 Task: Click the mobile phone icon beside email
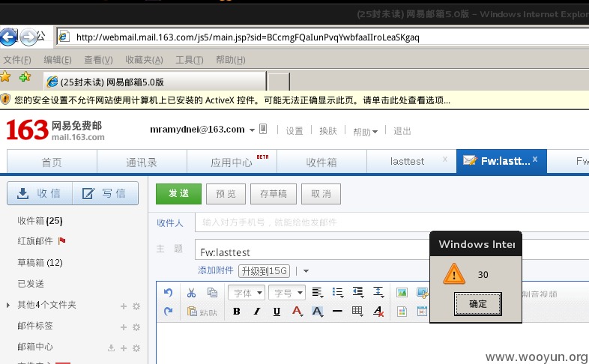[x=263, y=129]
